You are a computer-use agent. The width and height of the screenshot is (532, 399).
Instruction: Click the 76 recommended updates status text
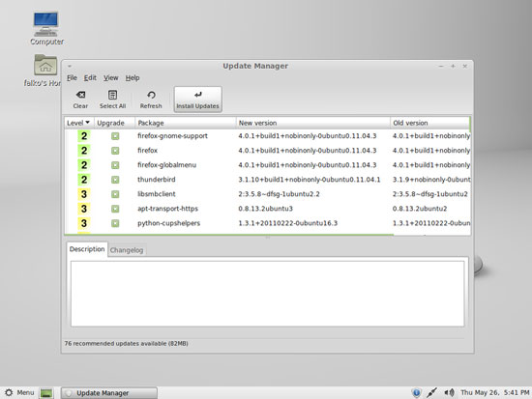coord(126,343)
